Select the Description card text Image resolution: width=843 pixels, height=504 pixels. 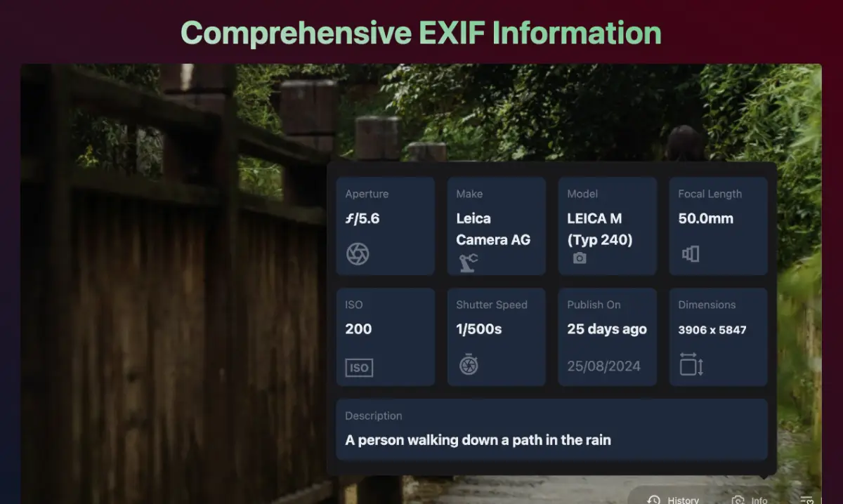coord(478,440)
